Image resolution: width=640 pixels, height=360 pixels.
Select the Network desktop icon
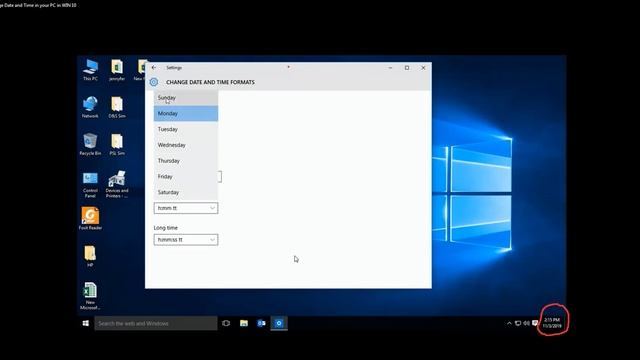coord(90,107)
